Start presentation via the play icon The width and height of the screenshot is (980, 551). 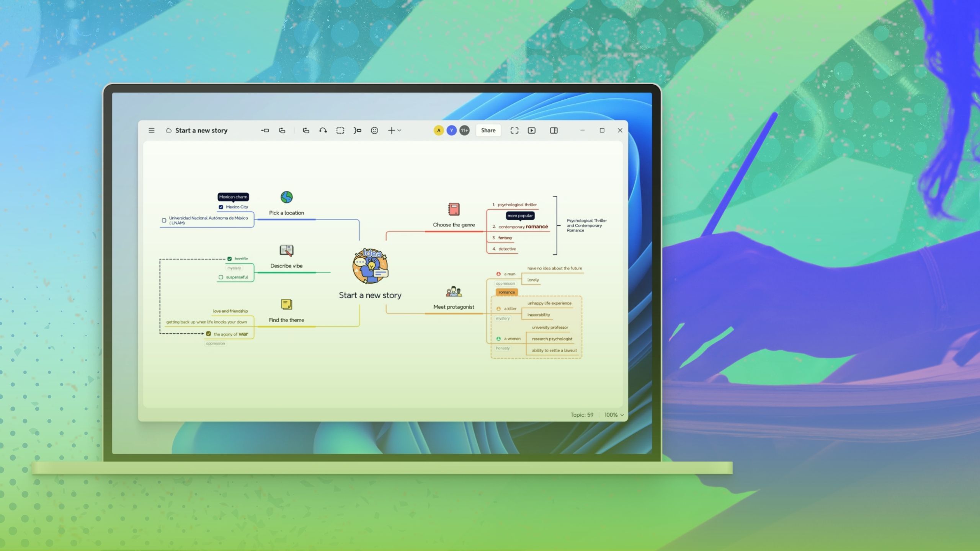pos(532,130)
